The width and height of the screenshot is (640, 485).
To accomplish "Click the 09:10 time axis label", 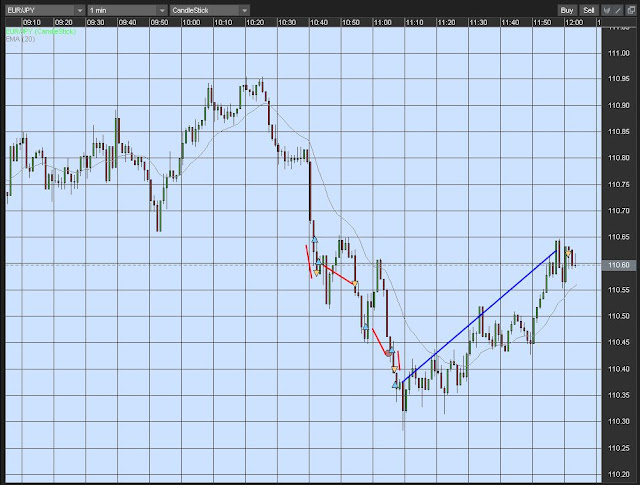I will (x=32, y=22).
